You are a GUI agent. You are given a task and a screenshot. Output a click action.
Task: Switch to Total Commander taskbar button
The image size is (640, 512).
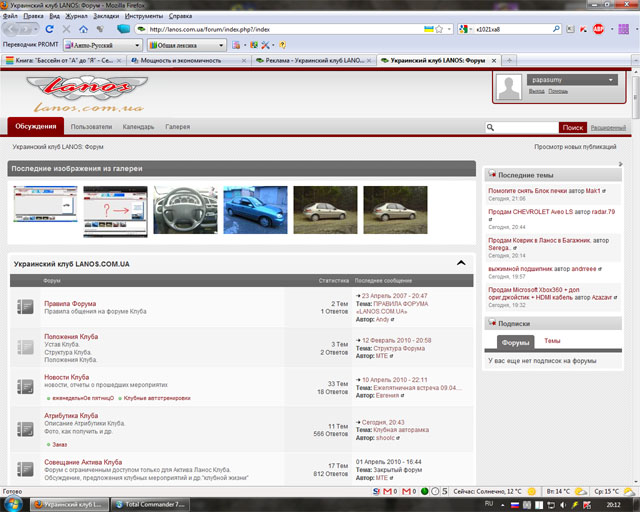tap(151, 505)
